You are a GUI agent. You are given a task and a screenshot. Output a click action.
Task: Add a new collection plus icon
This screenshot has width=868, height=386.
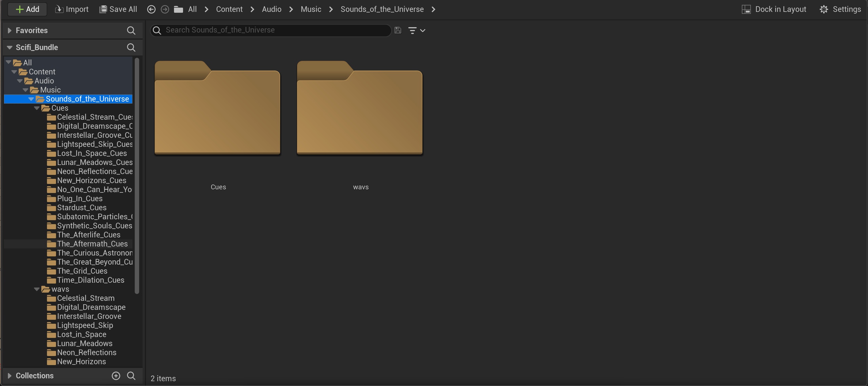tap(116, 376)
